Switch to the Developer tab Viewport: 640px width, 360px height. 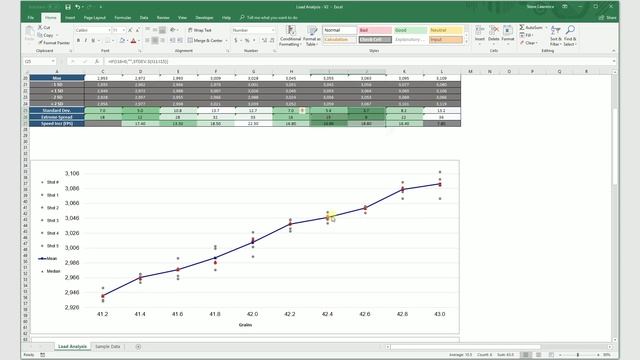[x=204, y=18]
